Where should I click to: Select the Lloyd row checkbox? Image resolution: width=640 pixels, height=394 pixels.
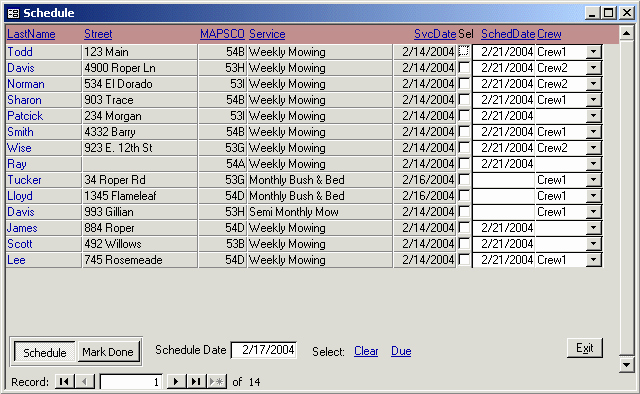tap(464, 195)
